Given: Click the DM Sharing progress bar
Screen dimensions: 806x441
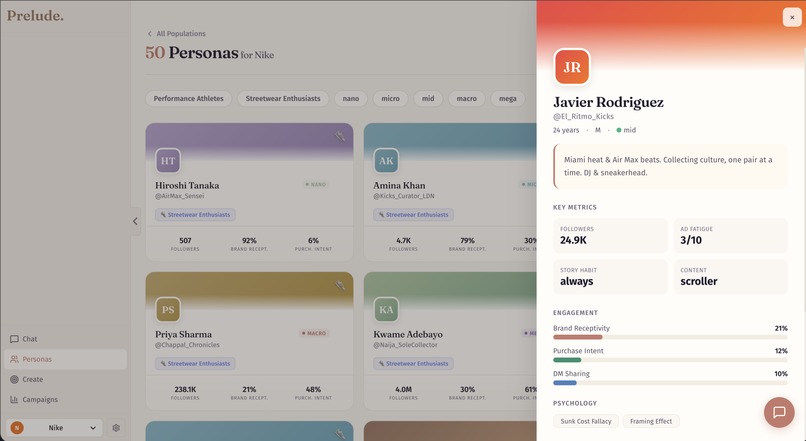Looking at the screenshot, I should tap(670, 383).
